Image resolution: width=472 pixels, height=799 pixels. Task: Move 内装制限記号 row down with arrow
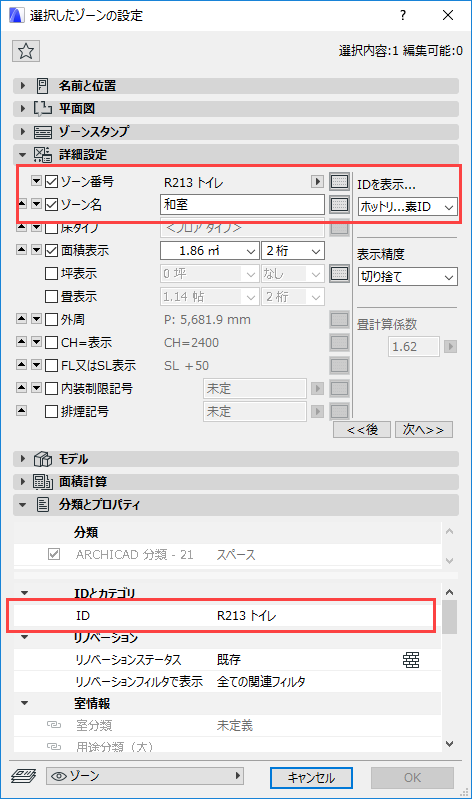coord(36,388)
